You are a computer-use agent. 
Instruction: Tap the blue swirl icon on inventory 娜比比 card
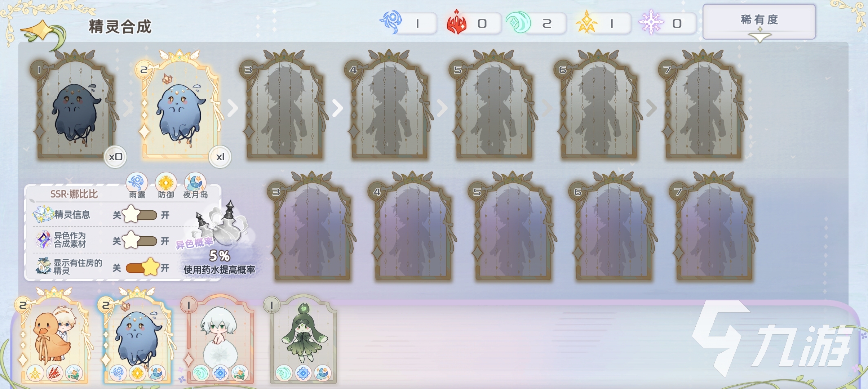coord(118,373)
